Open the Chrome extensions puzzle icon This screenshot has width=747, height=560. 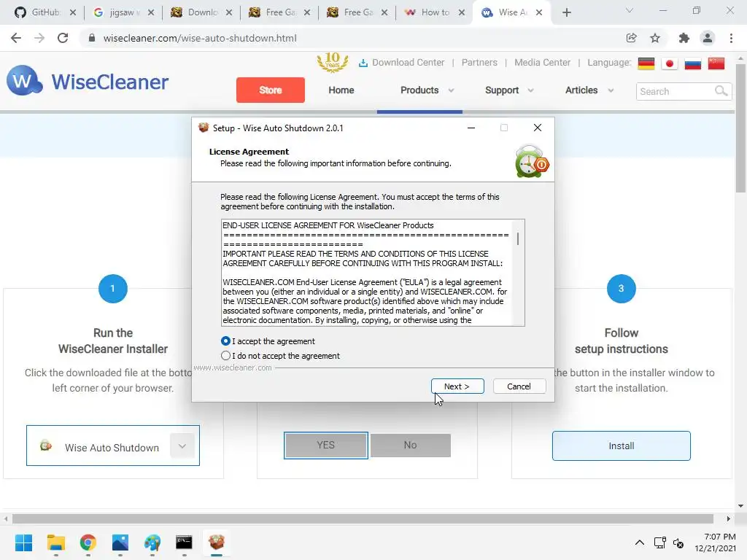(684, 38)
